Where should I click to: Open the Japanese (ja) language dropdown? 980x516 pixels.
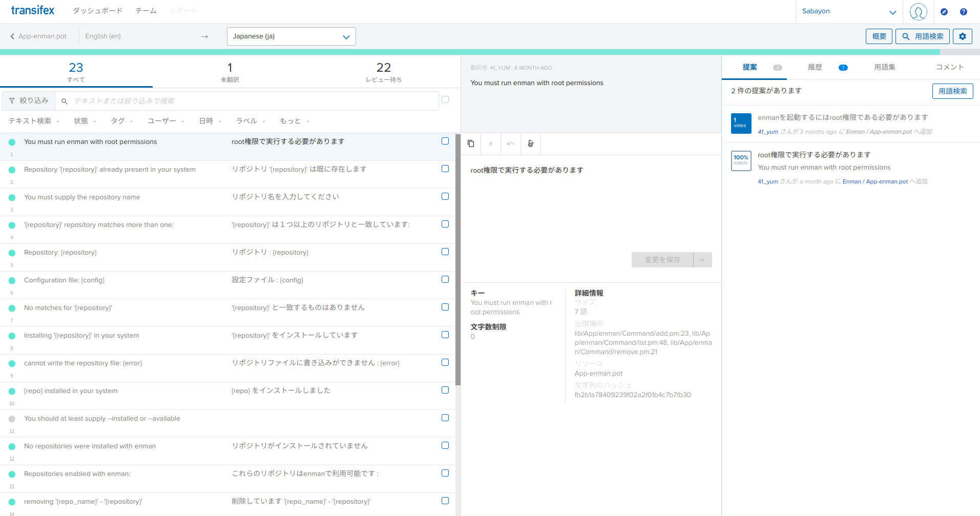291,36
